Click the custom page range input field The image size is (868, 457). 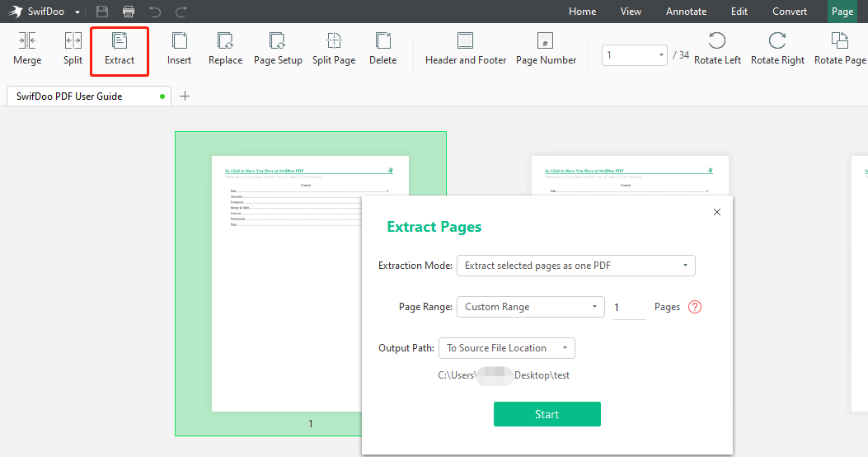click(630, 308)
